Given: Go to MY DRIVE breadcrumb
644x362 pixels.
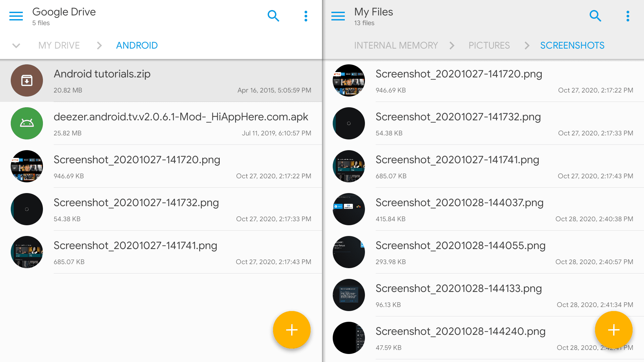Looking at the screenshot, I should coord(59,45).
